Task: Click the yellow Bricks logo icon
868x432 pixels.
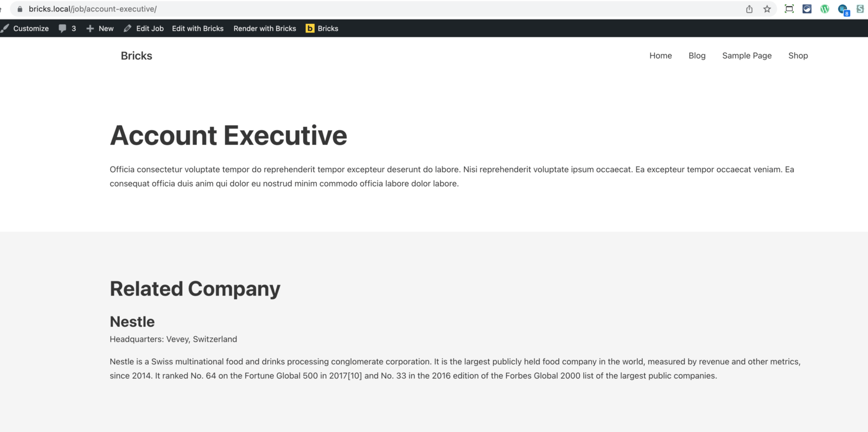Action: pyautogui.click(x=310, y=28)
